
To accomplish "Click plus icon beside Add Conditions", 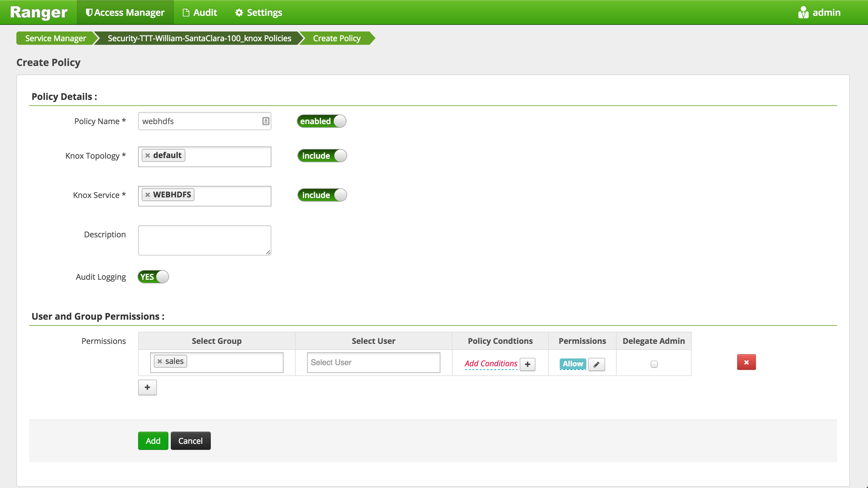I will 527,364.
